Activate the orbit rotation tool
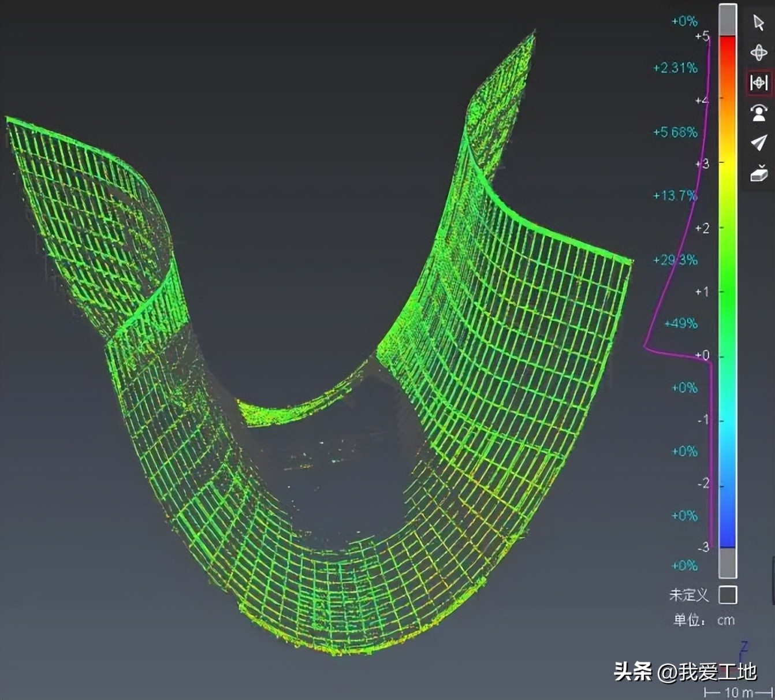The image size is (775, 700). pyautogui.click(x=758, y=53)
